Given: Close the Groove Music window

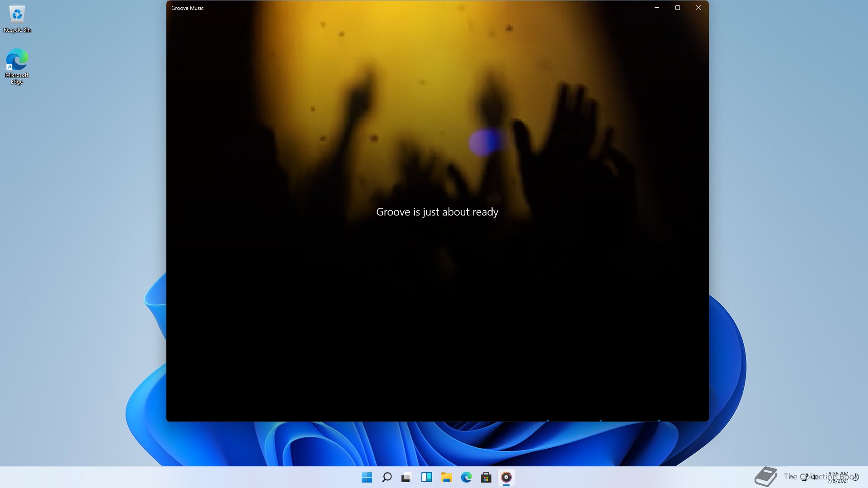Looking at the screenshot, I should click(x=698, y=8).
